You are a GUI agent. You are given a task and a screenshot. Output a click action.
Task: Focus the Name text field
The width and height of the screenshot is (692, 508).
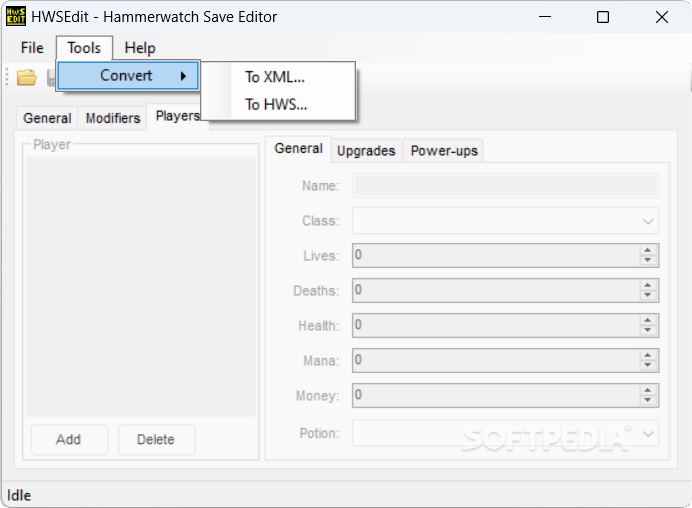coord(505,185)
